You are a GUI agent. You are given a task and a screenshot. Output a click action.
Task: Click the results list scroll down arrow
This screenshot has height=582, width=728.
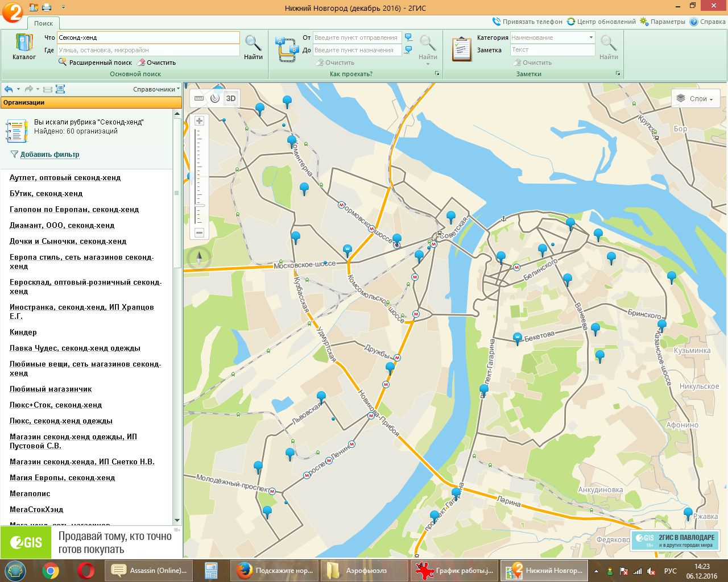tap(177, 520)
